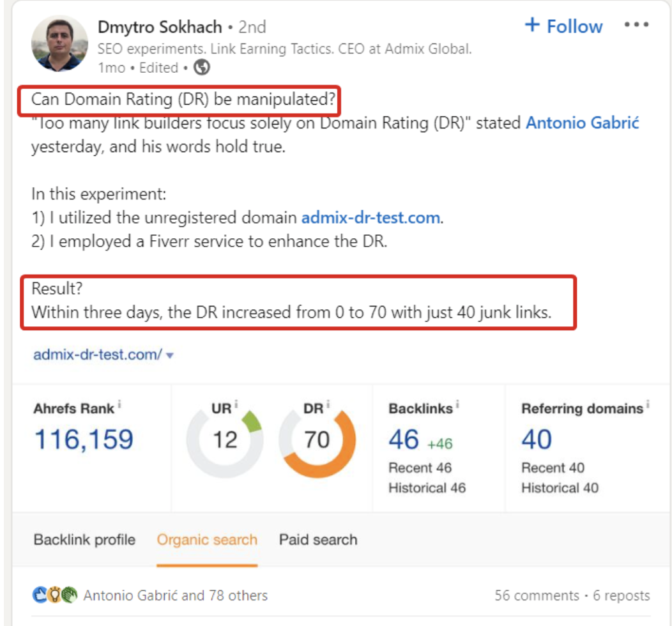Follow Dmytro Sokhach
Screen dimensions: 672x626
coord(563,26)
